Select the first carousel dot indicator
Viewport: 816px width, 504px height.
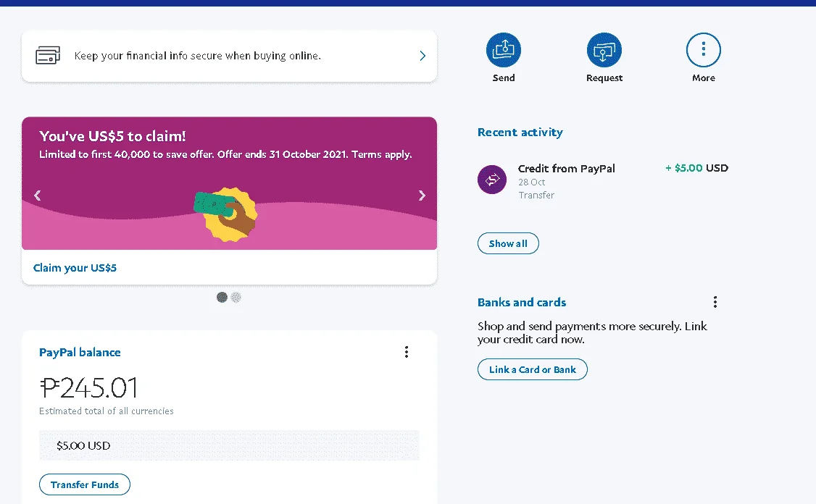[x=222, y=298]
